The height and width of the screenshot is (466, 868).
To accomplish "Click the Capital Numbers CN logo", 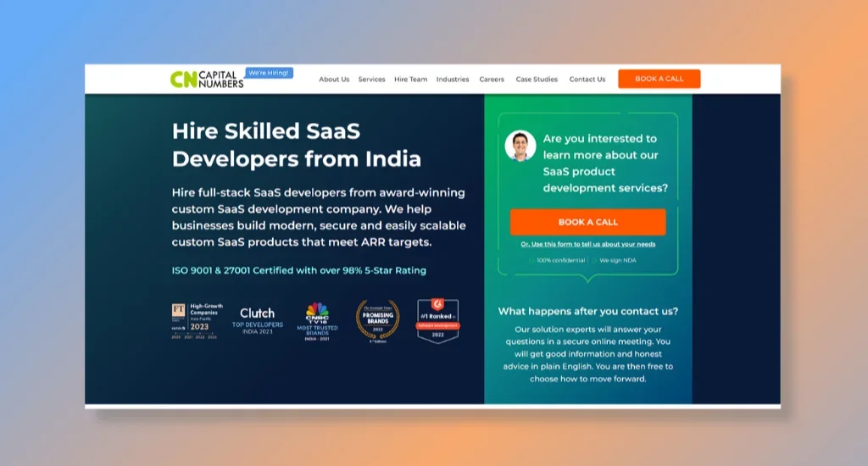I will pyautogui.click(x=207, y=79).
